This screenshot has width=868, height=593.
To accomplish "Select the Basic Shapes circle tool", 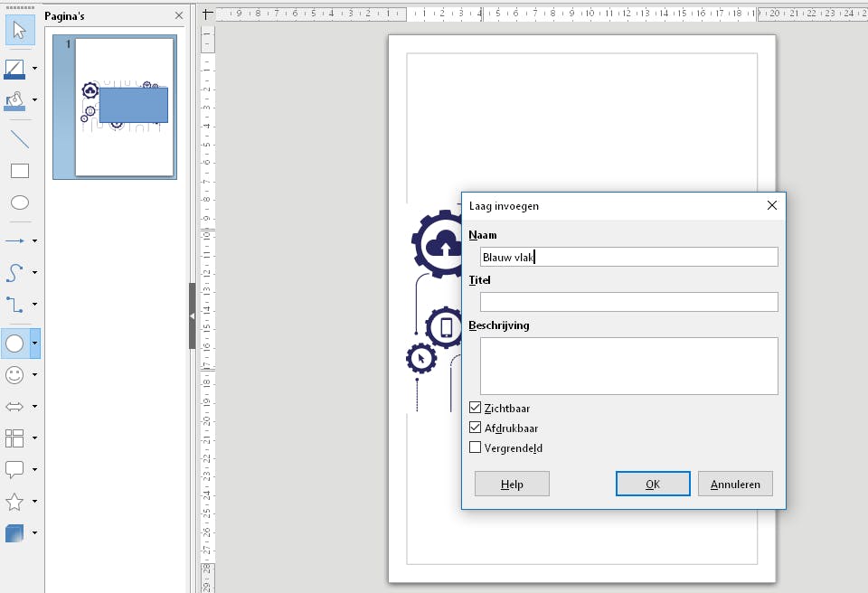I will click(14, 344).
